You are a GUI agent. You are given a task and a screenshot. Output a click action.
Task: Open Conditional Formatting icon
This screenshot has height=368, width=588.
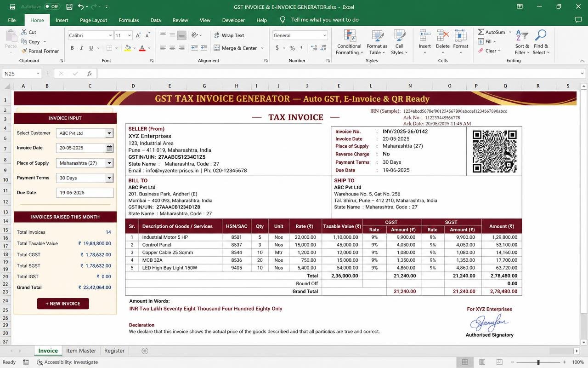[x=350, y=36]
